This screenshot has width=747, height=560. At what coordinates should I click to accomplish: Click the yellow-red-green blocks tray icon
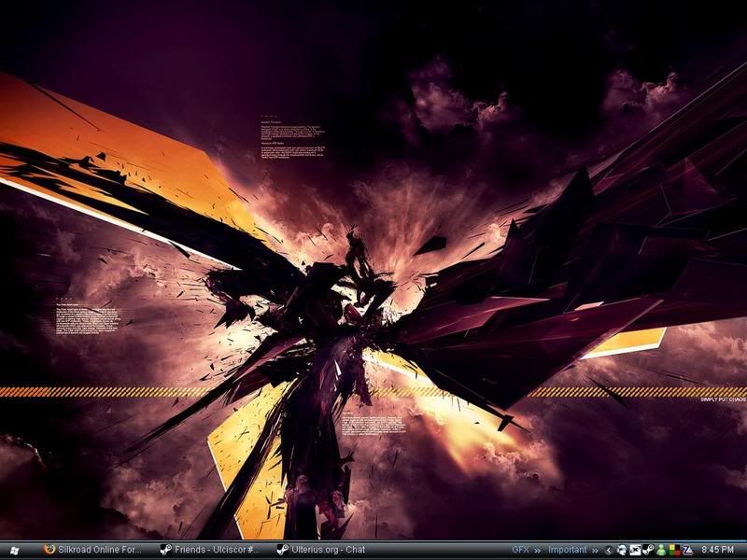click(674, 550)
